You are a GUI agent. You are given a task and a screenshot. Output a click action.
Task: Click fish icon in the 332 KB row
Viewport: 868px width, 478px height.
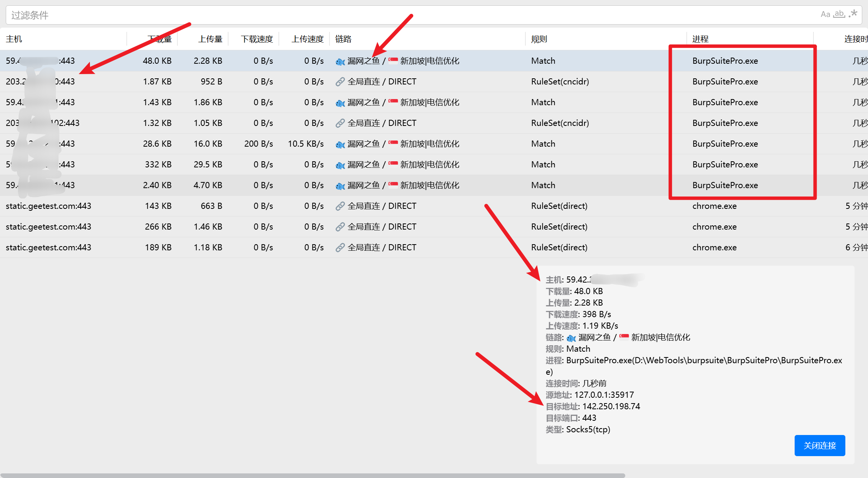click(340, 165)
